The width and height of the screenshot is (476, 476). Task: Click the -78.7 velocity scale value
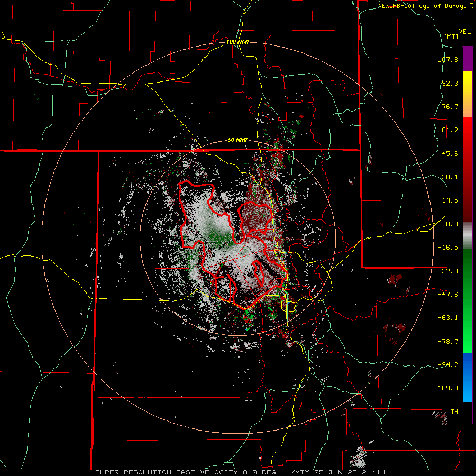point(448,342)
